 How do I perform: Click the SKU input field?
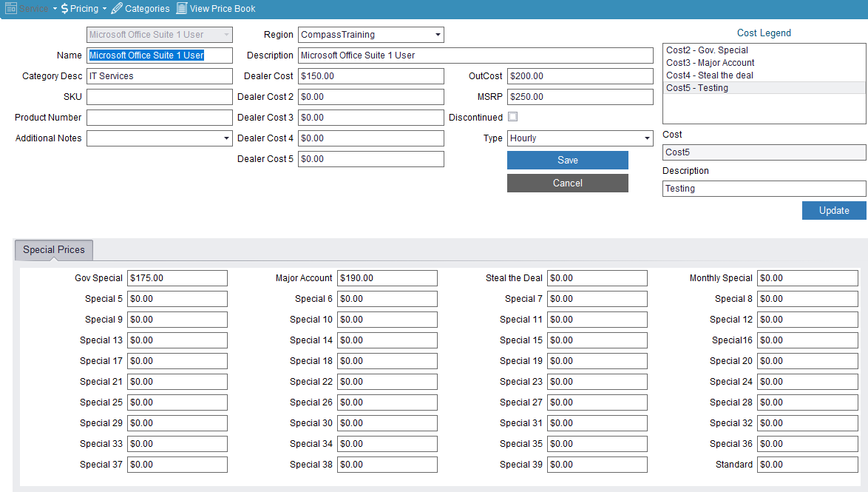pos(160,97)
